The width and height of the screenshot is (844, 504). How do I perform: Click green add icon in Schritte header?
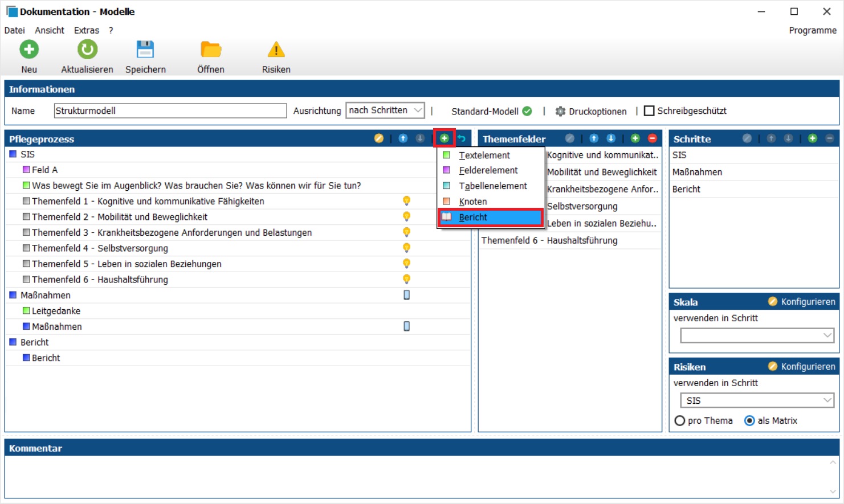(813, 138)
